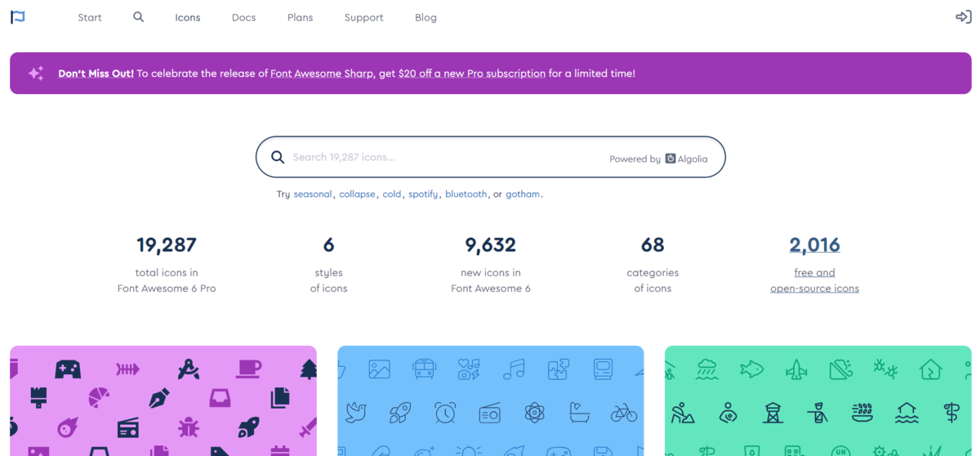
Task: Click the bicycle icon on the blue card
Action: click(x=624, y=414)
